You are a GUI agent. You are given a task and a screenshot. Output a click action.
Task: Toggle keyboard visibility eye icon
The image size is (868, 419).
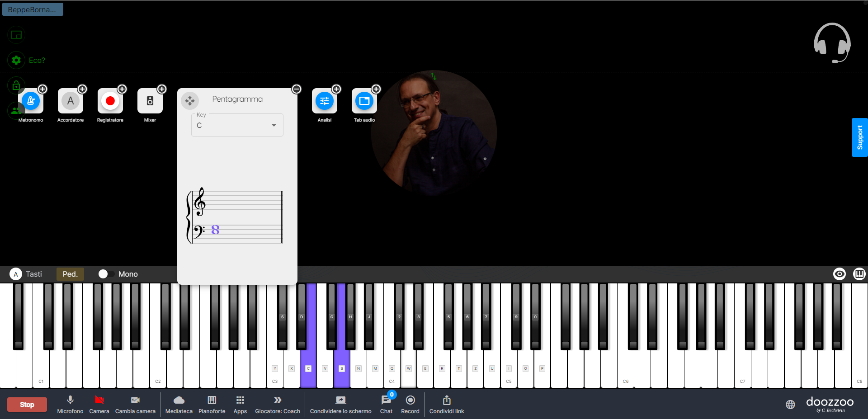coord(840,274)
